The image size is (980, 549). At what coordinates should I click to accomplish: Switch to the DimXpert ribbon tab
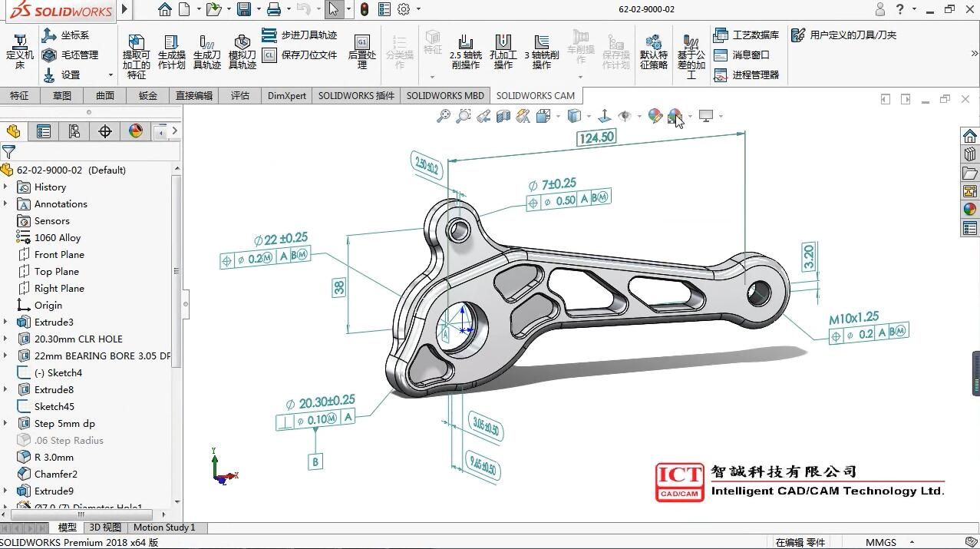coord(287,96)
